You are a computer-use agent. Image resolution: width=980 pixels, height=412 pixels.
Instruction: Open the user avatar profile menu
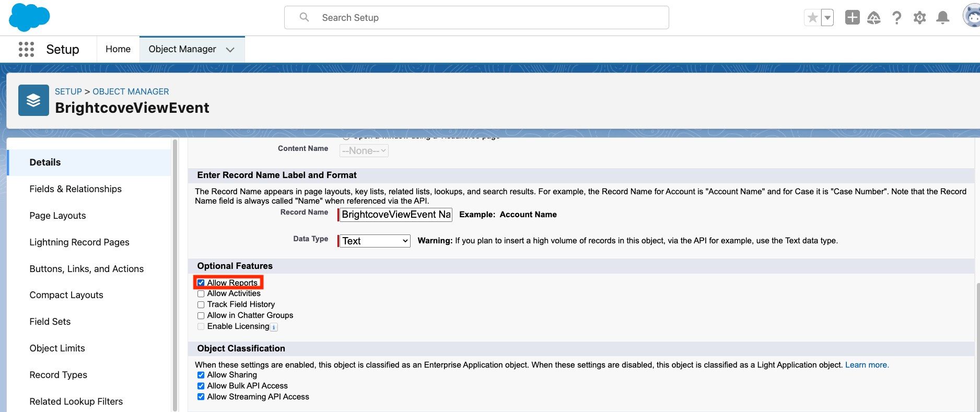tap(972, 16)
